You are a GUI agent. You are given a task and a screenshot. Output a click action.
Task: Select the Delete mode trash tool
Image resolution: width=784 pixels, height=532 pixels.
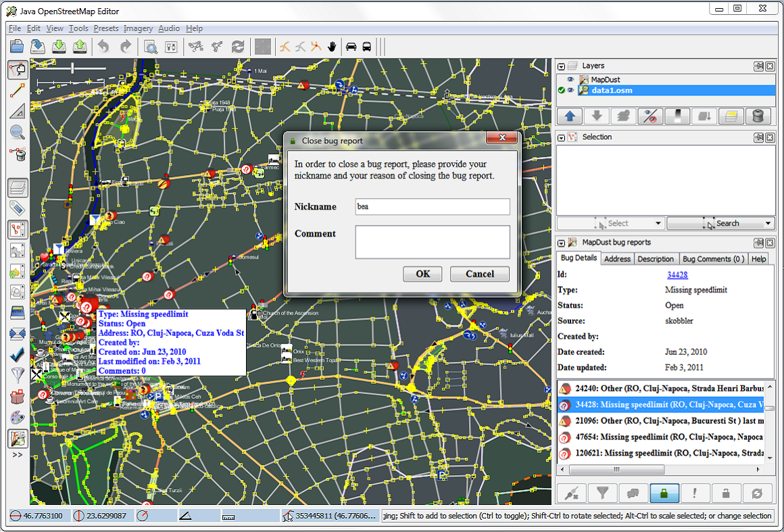pyautogui.click(x=18, y=153)
